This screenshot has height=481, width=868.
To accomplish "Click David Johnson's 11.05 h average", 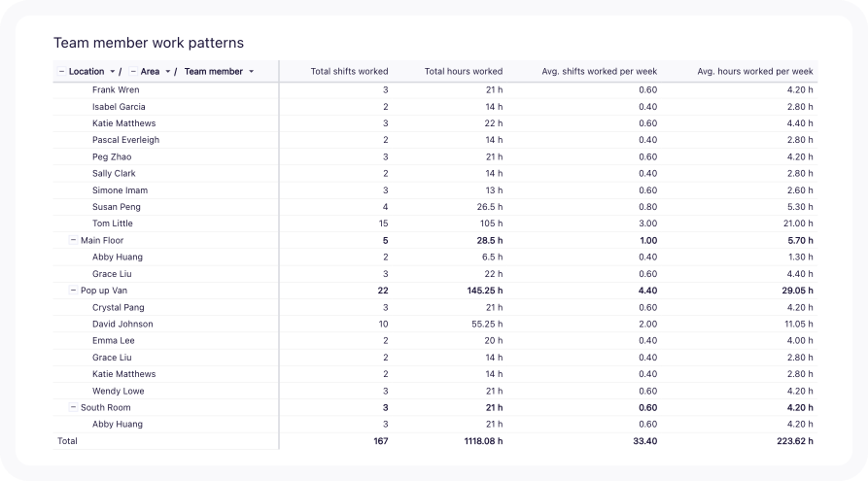I will 799,324.
